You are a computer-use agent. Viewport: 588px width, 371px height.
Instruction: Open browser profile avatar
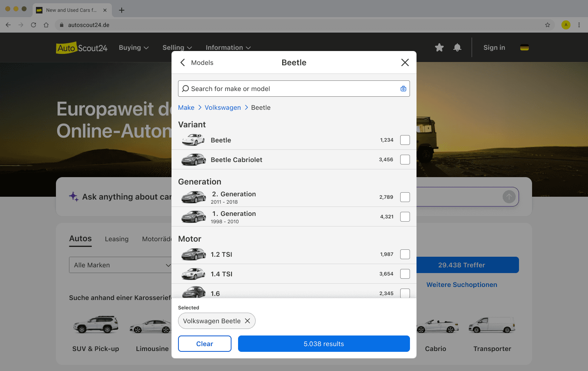click(x=566, y=25)
